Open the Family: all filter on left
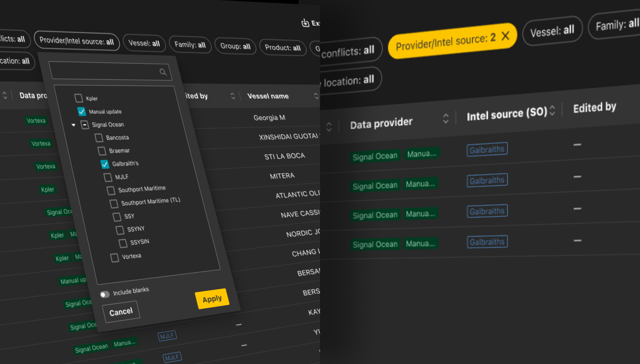The height and width of the screenshot is (364, 640). point(190,45)
